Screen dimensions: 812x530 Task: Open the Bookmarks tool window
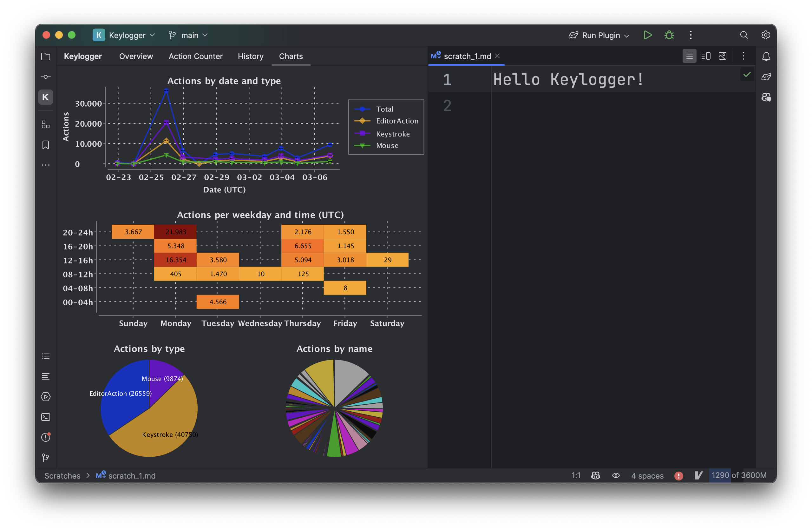45,145
